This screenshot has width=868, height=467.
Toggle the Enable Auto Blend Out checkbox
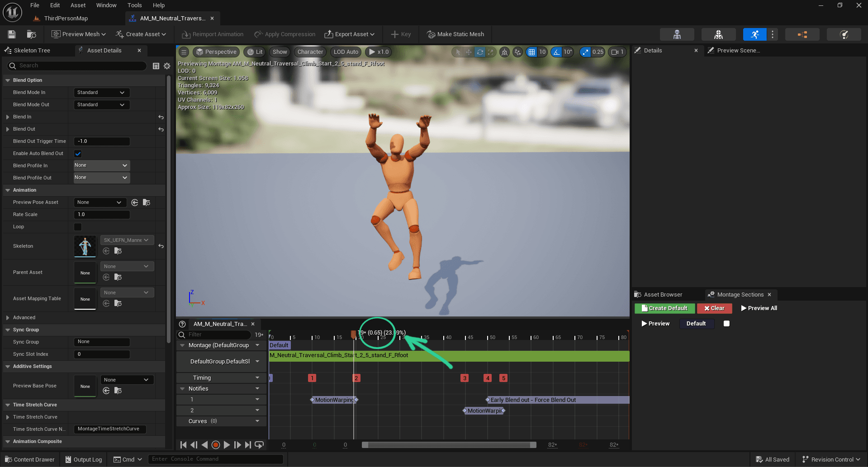pos(78,154)
